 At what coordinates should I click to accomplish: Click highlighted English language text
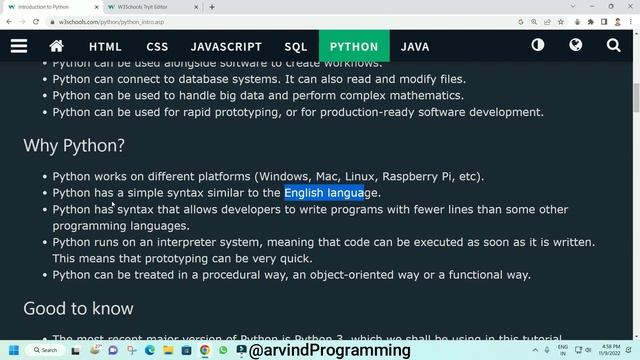(324, 193)
